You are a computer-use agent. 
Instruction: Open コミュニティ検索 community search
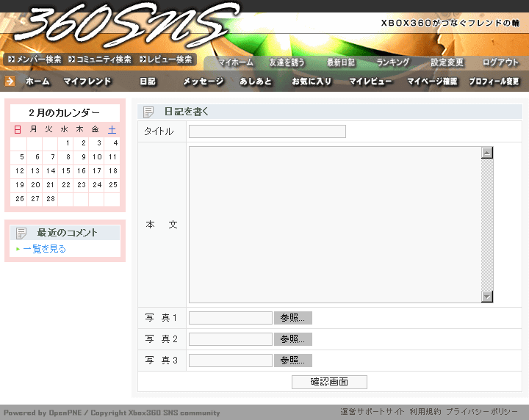click(99, 59)
